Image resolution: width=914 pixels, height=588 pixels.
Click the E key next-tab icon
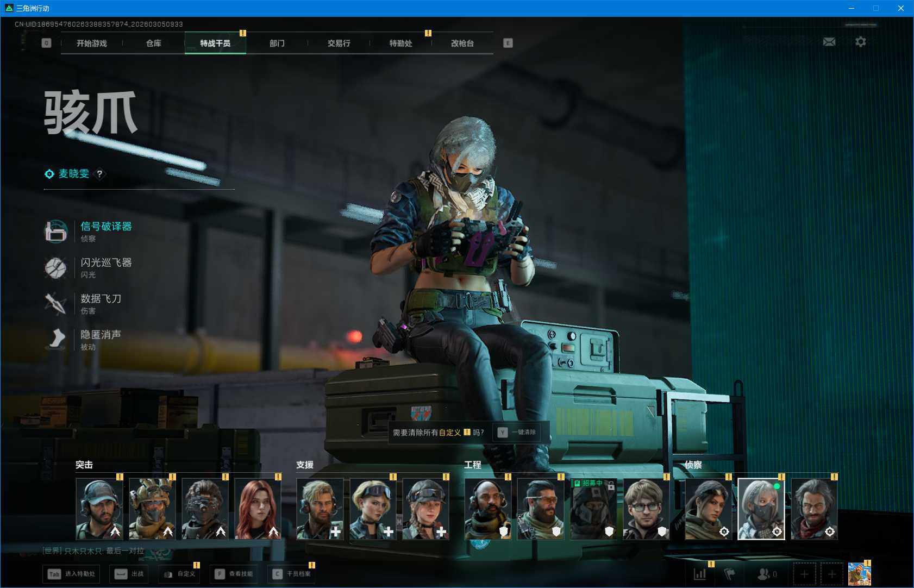[508, 43]
